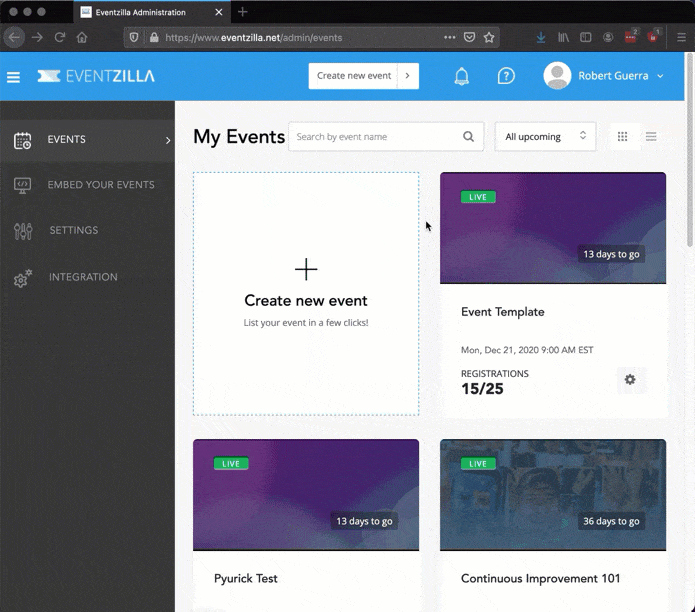Viewport: 695px width, 612px height.
Task: Open the hamburger navigation menu
Action: (13, 77)
